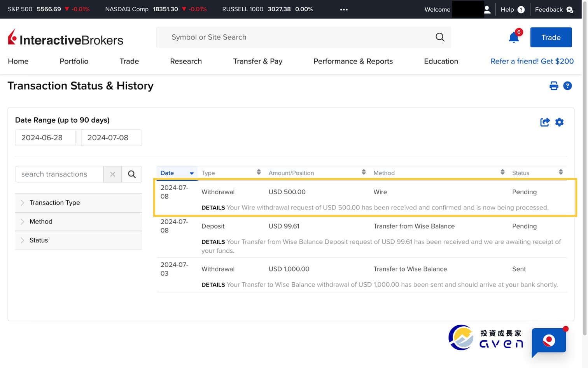
Task: Click the start date field 2024-06-28
Action: pos(46,138)
